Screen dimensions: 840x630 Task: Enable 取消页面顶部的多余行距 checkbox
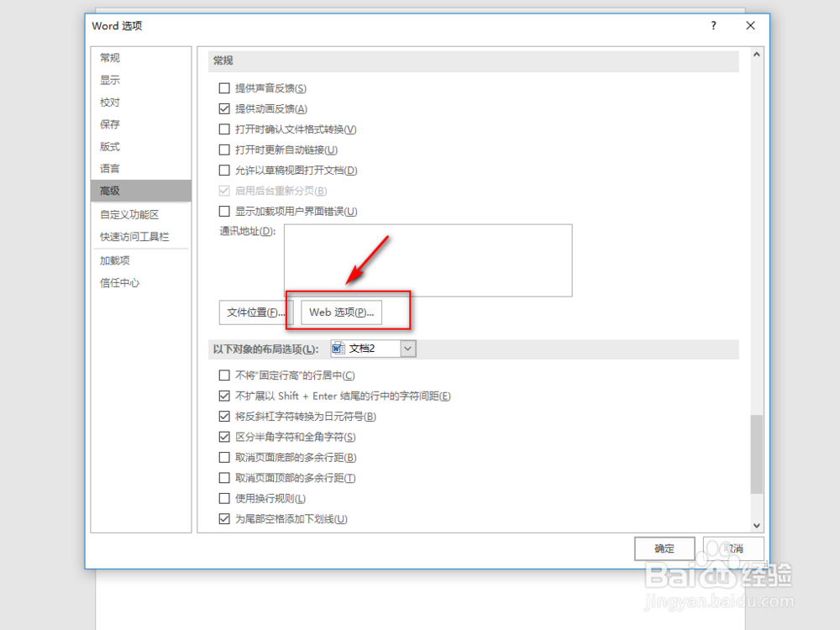tap(224, 478)
